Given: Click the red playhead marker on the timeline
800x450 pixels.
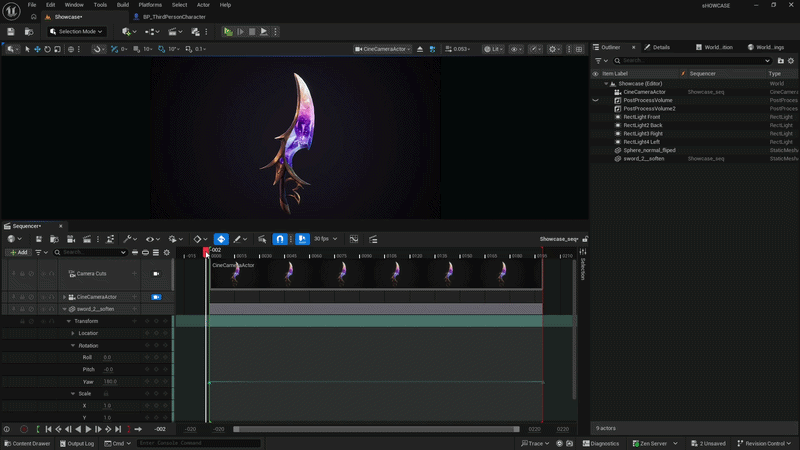Looking at the screenshot, I should [206, 252].
